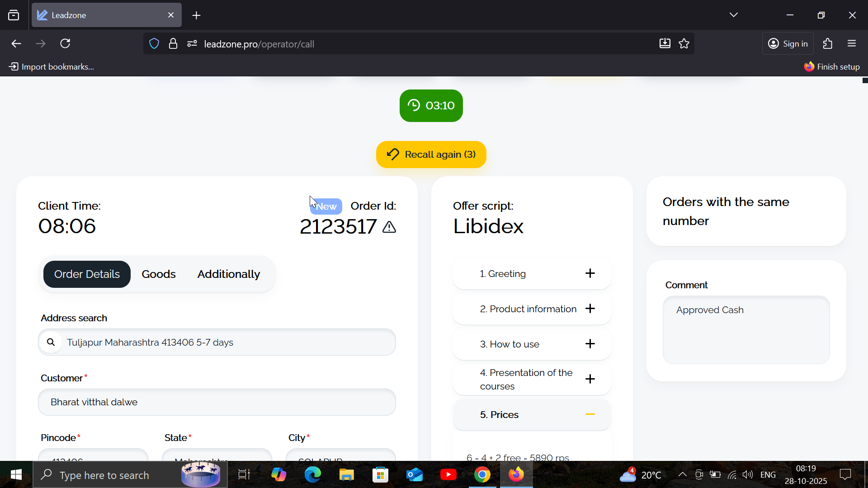The image size is (868, 488).
Task: Collapse the 5. Prices section
Action: click(590, 414)
